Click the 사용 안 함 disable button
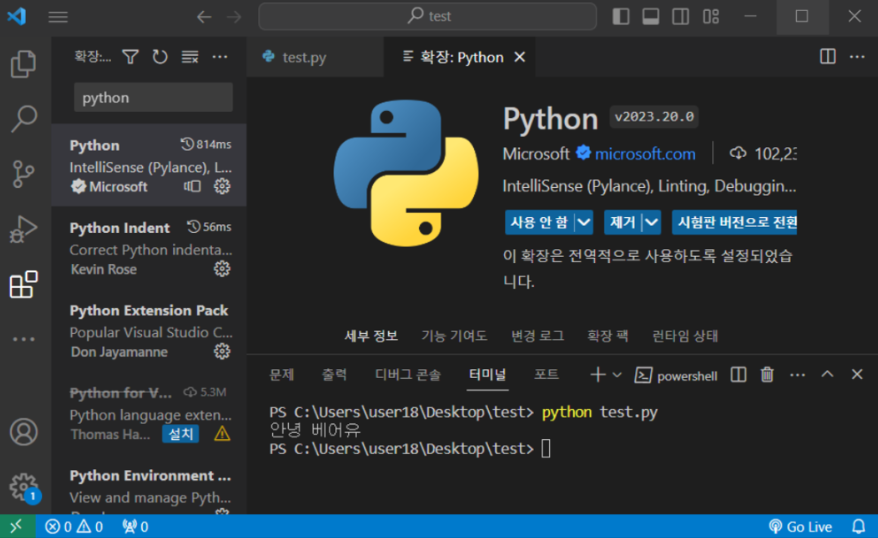Screen dimensions: 878x538 pyautogui.click(x=540, y=222)
